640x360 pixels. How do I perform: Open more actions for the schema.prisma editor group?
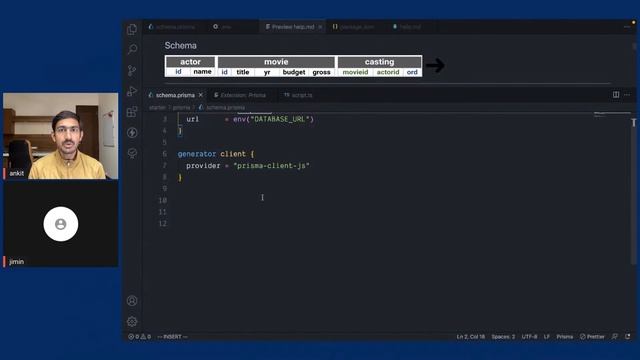627,95
